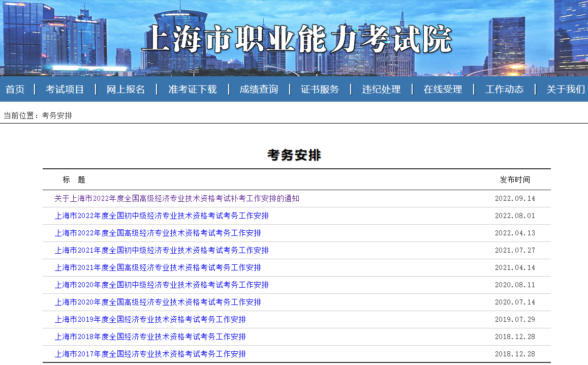Open the 2022 高级经济 补考 notice link
This screenshot has height=365, width=588.
[177, 198]
